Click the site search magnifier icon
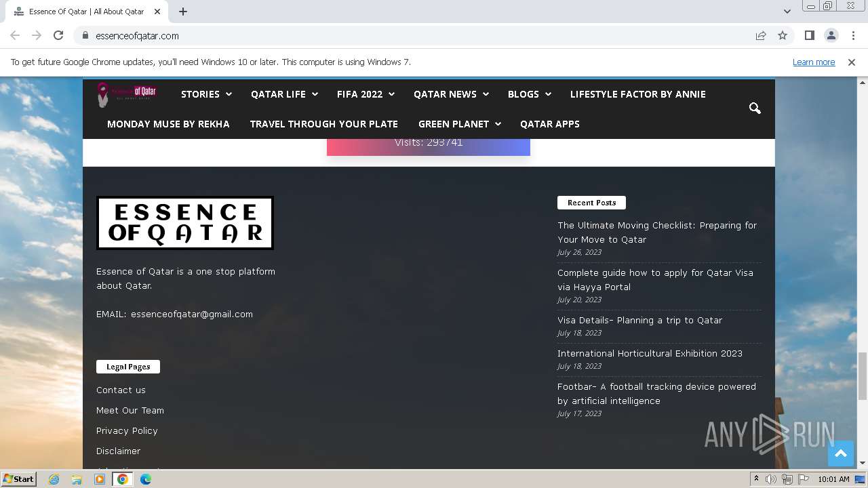868x488 pixels. [755, 108]
